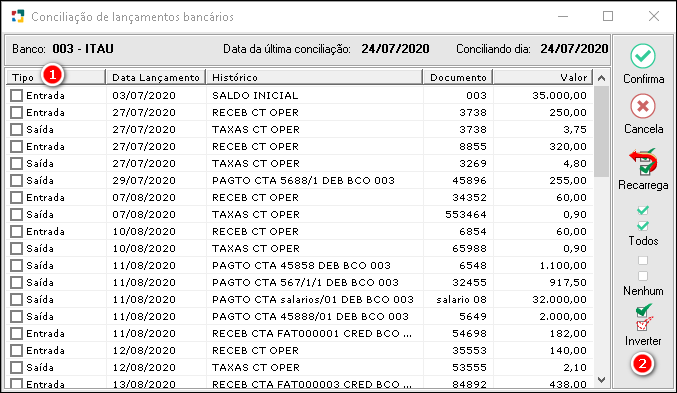Enable checkbox for PAGTO CTA 5688/1 row
Screen dimensions: 677x393
click(16, 181)
